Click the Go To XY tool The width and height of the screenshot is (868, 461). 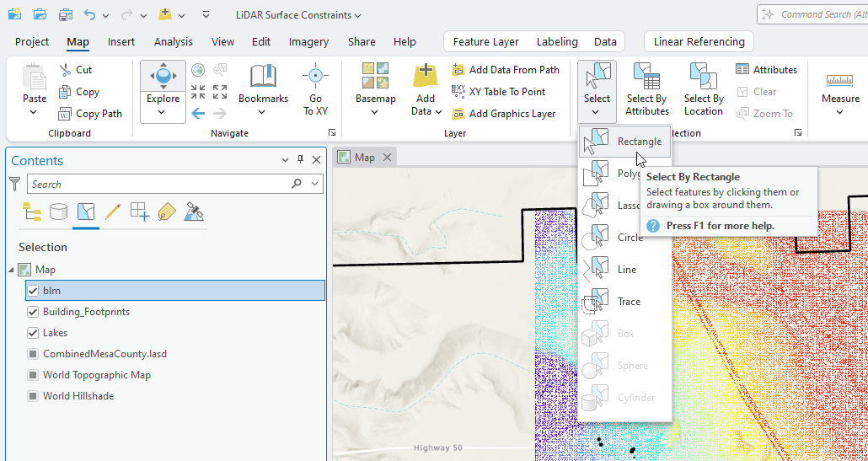pos(315,89)
